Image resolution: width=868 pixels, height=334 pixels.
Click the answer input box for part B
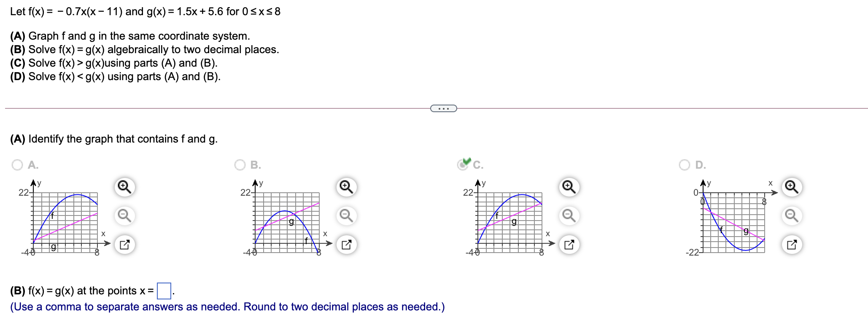pos(163,291)
